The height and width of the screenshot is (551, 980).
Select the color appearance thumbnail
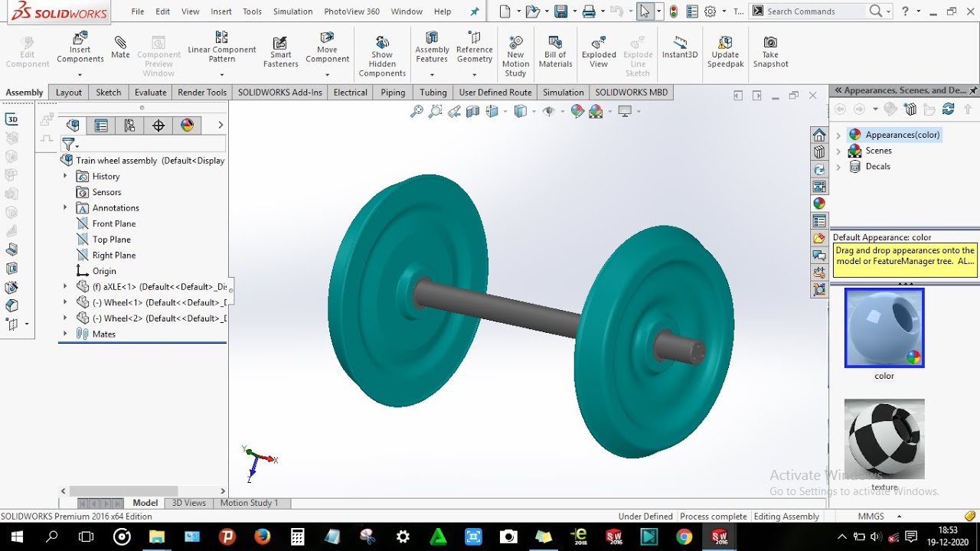pyautogui.click(x=884, y=328)
